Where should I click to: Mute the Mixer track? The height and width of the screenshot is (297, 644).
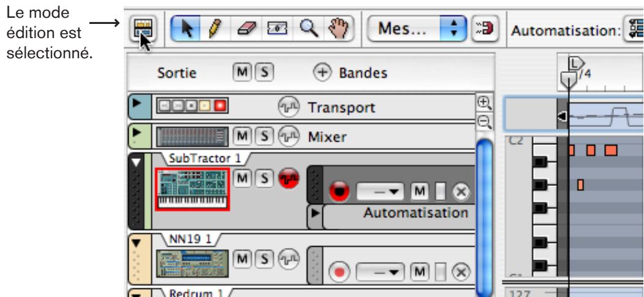(x=243, y=136)
